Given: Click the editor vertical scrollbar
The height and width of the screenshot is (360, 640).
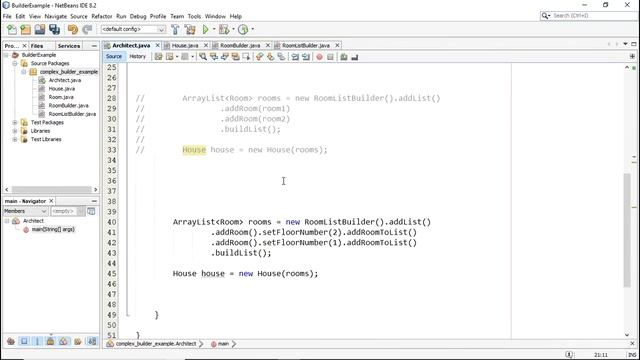Looking at the screenshot, I should [627, 230].
